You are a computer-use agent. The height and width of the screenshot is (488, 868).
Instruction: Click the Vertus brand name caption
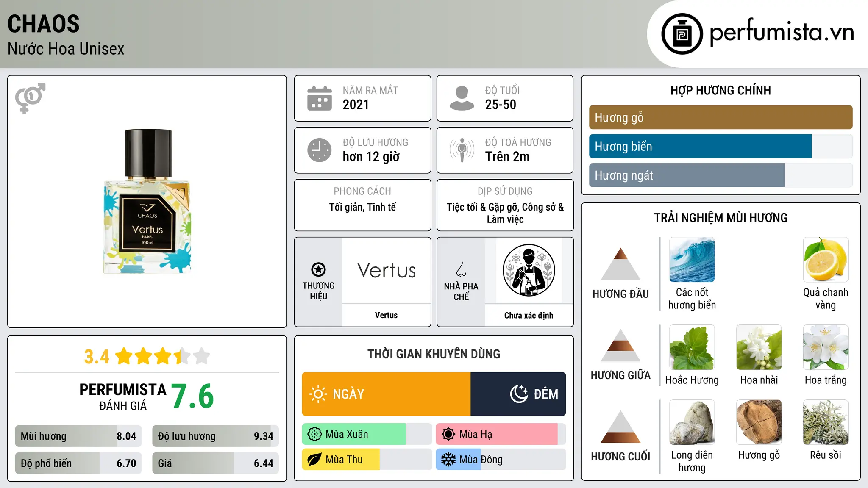386,315
